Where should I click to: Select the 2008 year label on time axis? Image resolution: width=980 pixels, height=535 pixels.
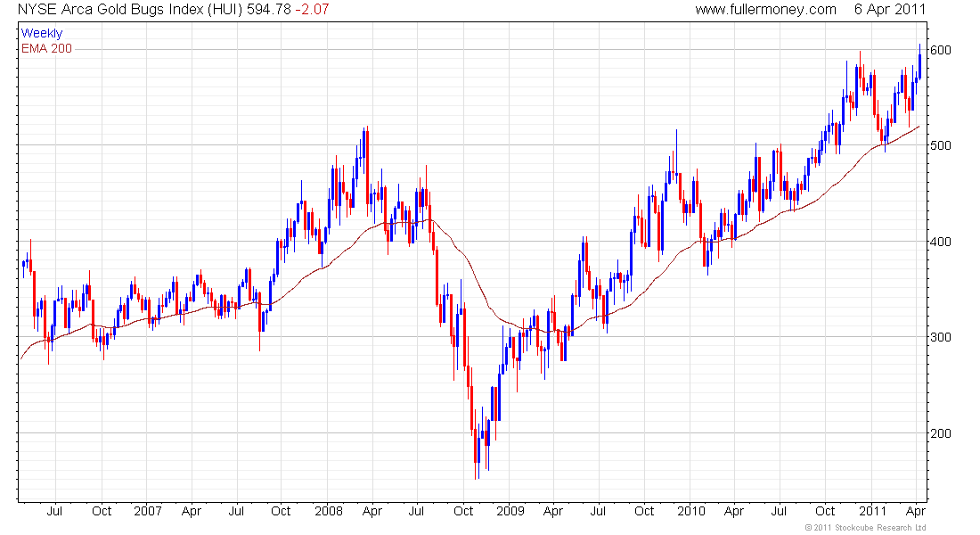pyautogui.click(x=329, y=511)
